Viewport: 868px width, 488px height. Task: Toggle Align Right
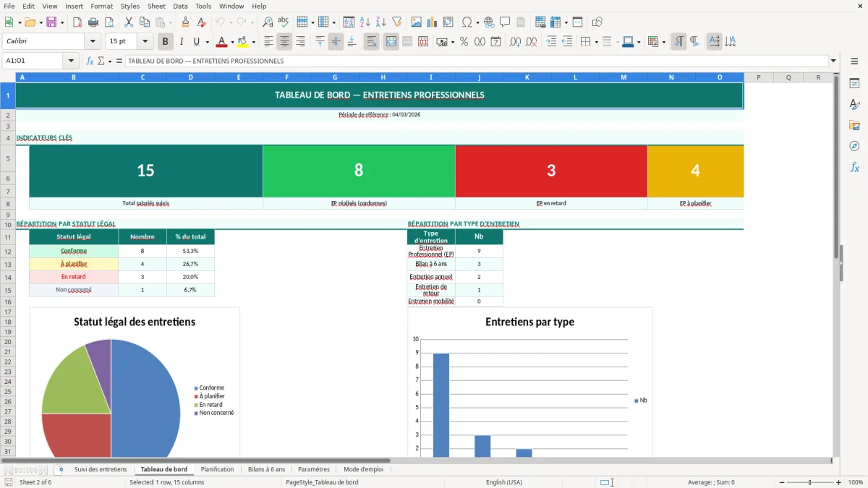point(300,42)
